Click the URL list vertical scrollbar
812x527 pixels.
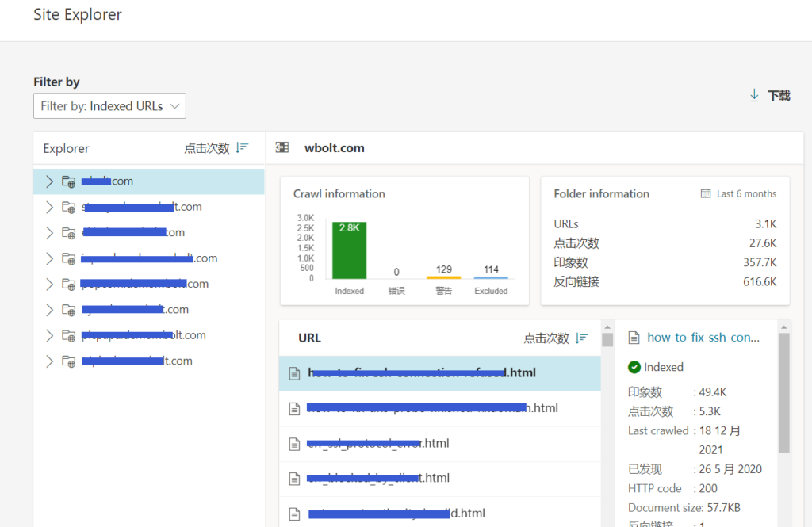tap(607, 428)
